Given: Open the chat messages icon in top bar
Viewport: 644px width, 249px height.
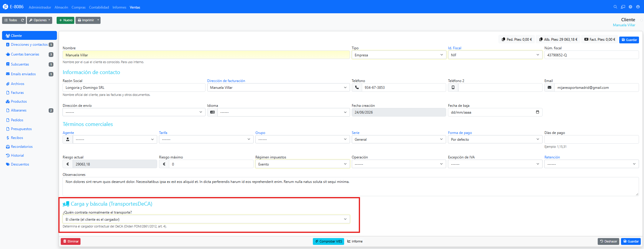Looking at the screenshot, I should coord(623,7).
